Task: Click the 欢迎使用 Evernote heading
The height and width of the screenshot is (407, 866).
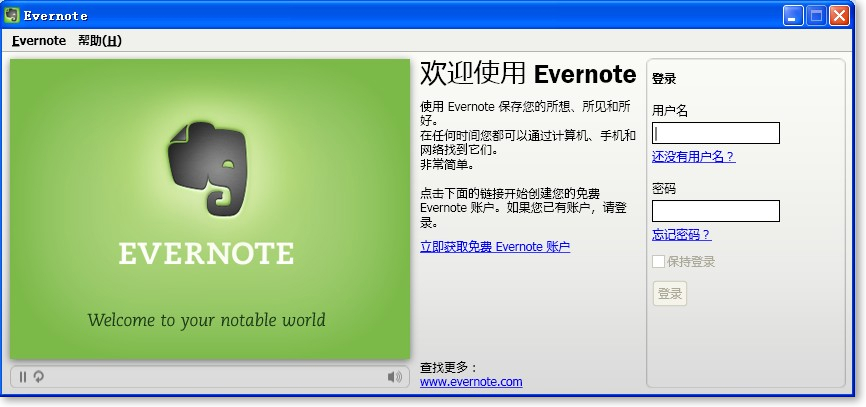Action: tap(528, 74)
